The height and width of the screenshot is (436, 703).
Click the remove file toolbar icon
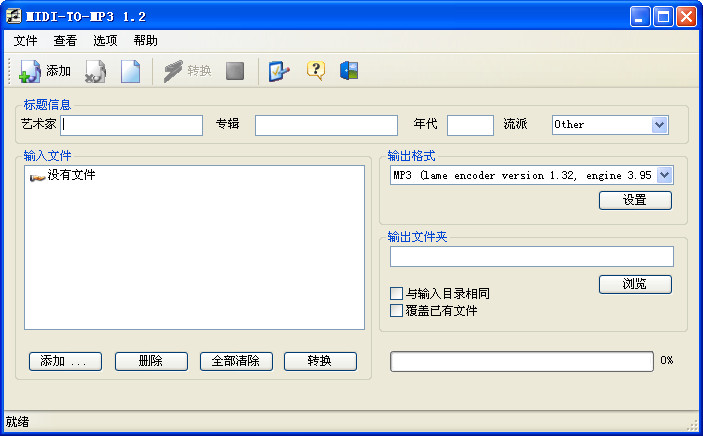[95, 71]
